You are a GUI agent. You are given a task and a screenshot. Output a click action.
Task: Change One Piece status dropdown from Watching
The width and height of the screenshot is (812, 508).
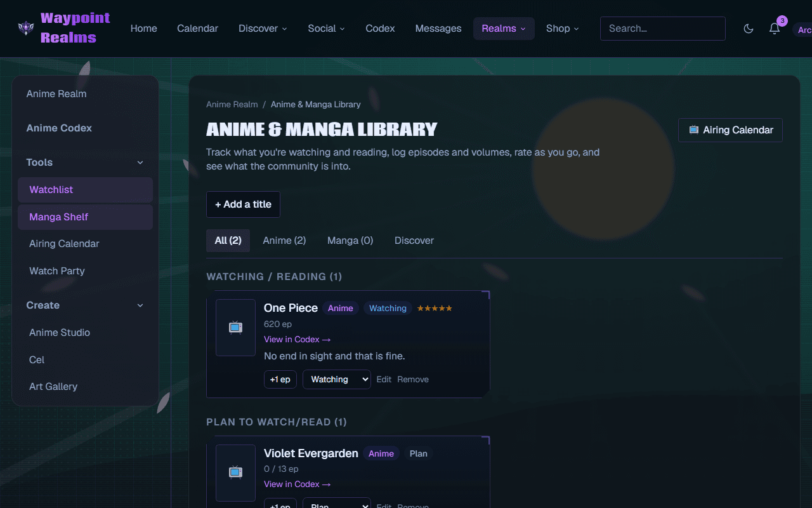[337, 380]
